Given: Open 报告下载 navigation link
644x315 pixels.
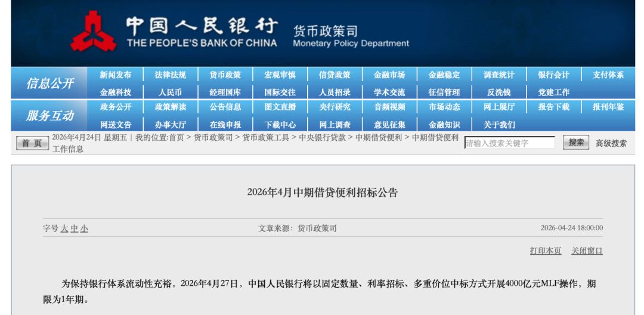Looking at the screenshot, I should pyautogui.click(x=553, y=107).
